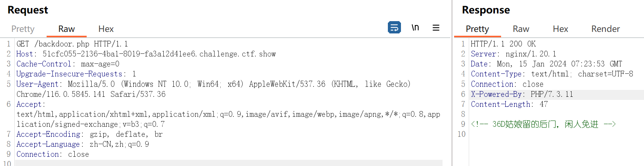The width and height of the screenshot is (644, 166).
Task: Switch to the Request Pretty tab
Action: [x=23, y=29]
